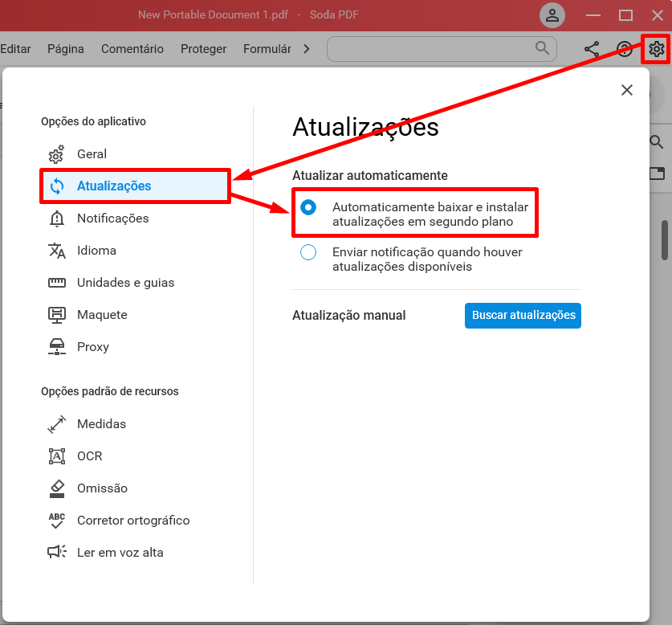Expand more tabs with the chevron arrow

[x=306, y=49]
